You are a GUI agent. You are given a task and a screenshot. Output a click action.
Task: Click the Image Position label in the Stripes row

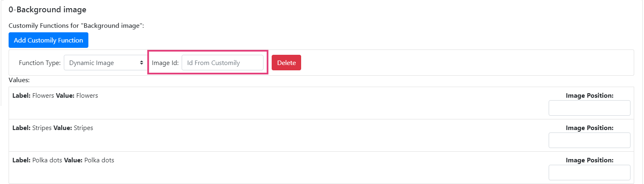click(590, 128)
